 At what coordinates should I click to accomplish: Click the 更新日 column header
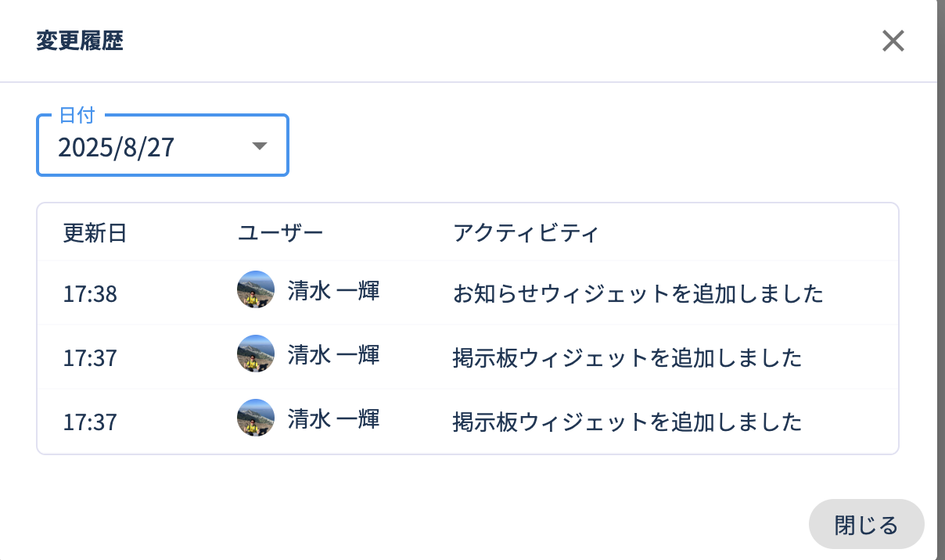click(x=95, y=233)
